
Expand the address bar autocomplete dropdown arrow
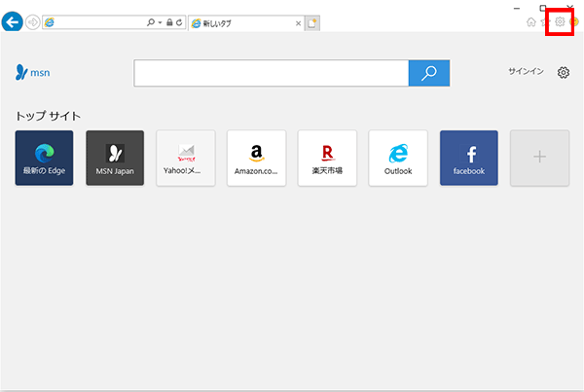pyautogui.click(x=160, y=22)
